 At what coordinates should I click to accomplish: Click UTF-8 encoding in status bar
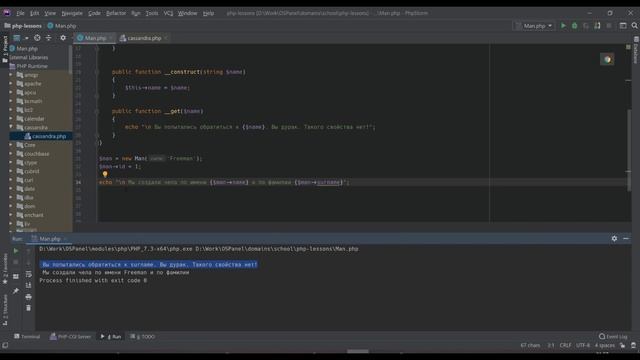[x=583, y=345]
